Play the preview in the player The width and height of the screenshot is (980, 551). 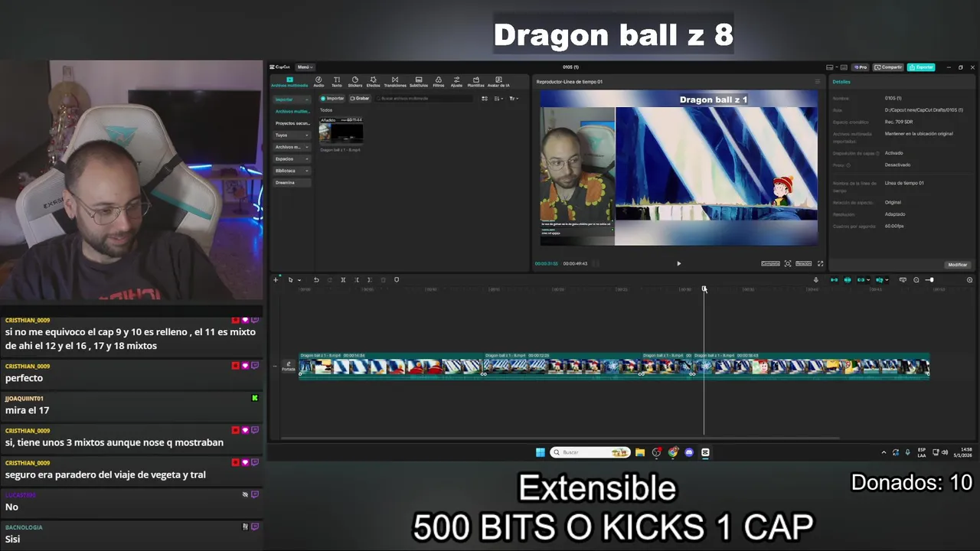[678, 263]
